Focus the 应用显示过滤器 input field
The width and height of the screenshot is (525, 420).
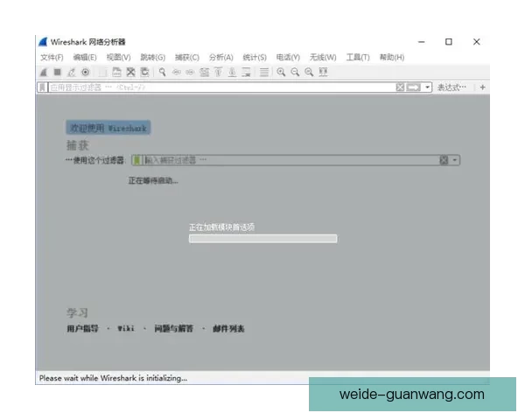[x=221, y=87]
